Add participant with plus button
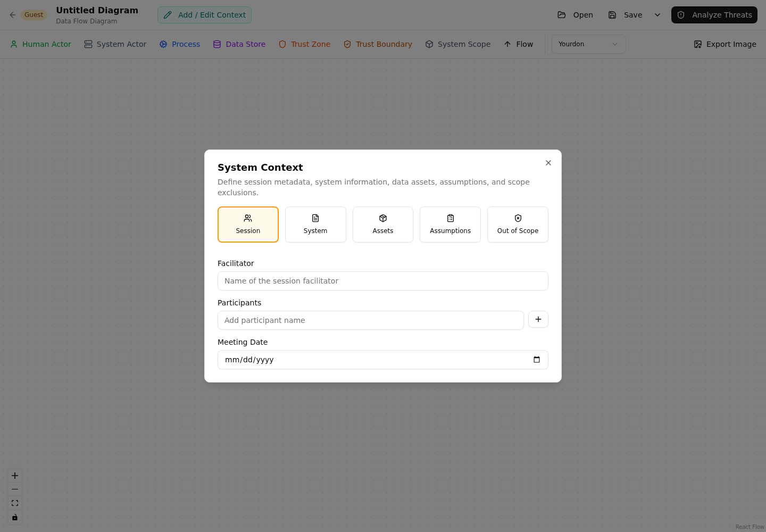 coord(538,319)
